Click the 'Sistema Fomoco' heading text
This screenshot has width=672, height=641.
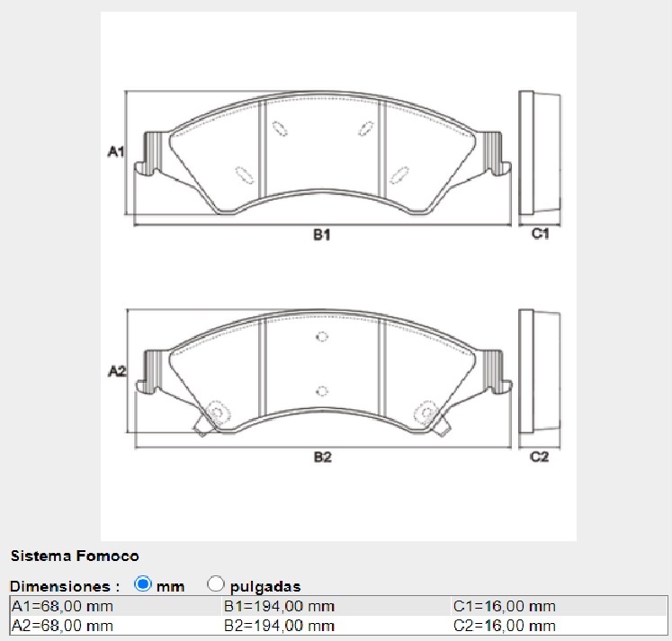(75, 556)
